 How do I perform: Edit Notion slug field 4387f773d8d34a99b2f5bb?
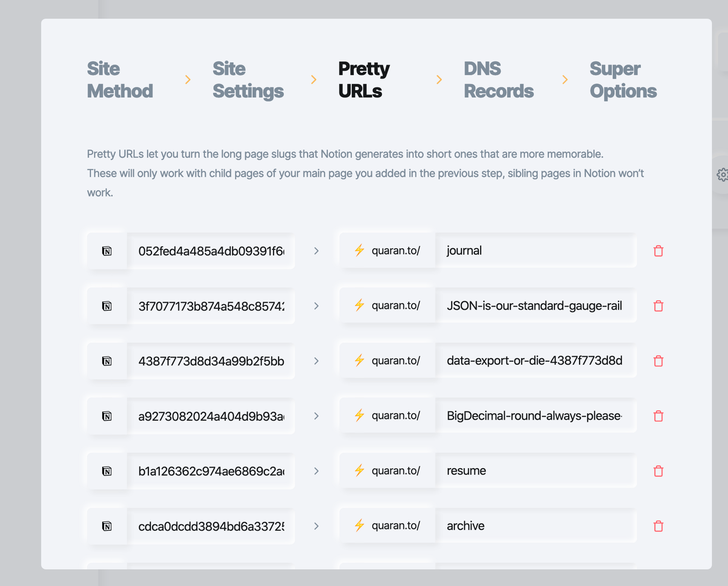click(x=211, y=361)
